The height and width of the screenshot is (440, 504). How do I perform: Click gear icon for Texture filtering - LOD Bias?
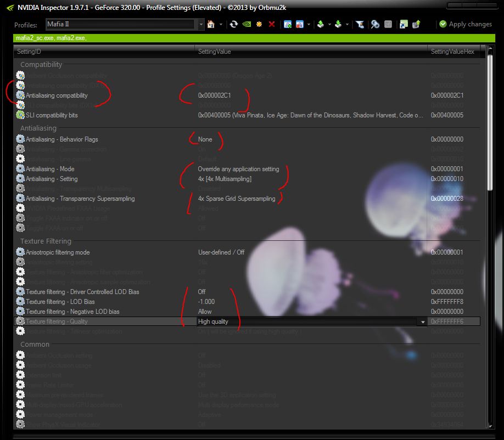tap(20, 302)
